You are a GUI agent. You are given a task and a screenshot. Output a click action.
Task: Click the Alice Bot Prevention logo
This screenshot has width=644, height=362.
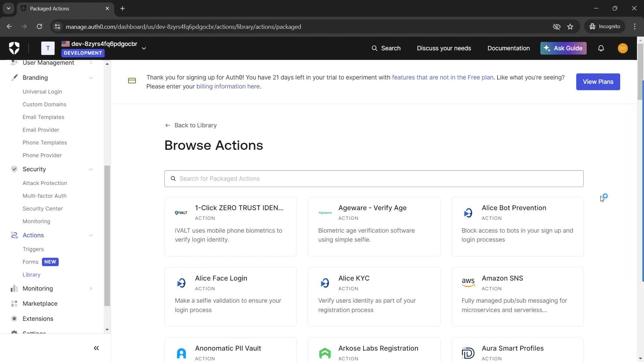[x=468, y=213]
